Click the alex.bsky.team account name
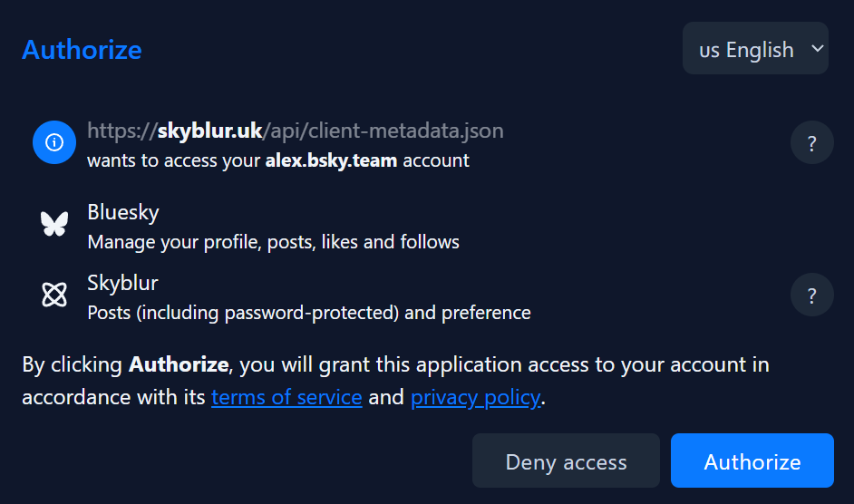Image resolution: width=854 pixels, height=504 pixels. pyautogui.click(x=331, y=160)
